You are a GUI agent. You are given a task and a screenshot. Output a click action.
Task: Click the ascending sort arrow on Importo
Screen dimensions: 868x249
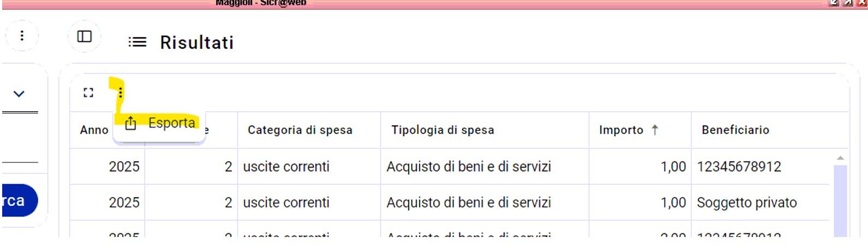point(655,130)
